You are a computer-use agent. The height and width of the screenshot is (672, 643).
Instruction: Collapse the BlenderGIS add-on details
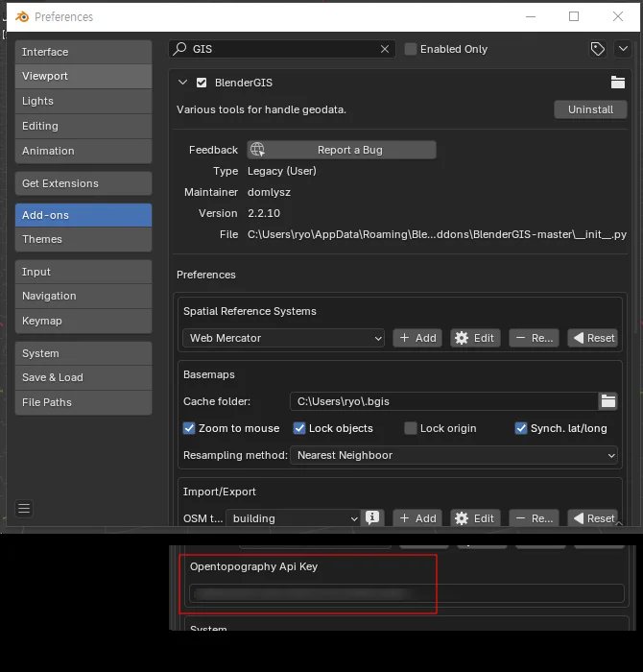182,83
